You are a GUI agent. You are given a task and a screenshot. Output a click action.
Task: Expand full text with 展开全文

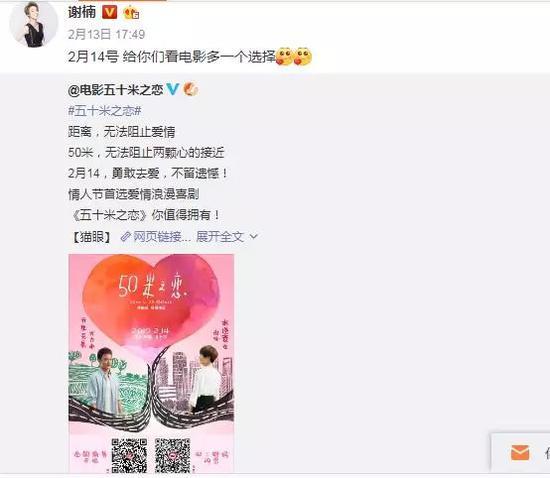coord(220,237)
